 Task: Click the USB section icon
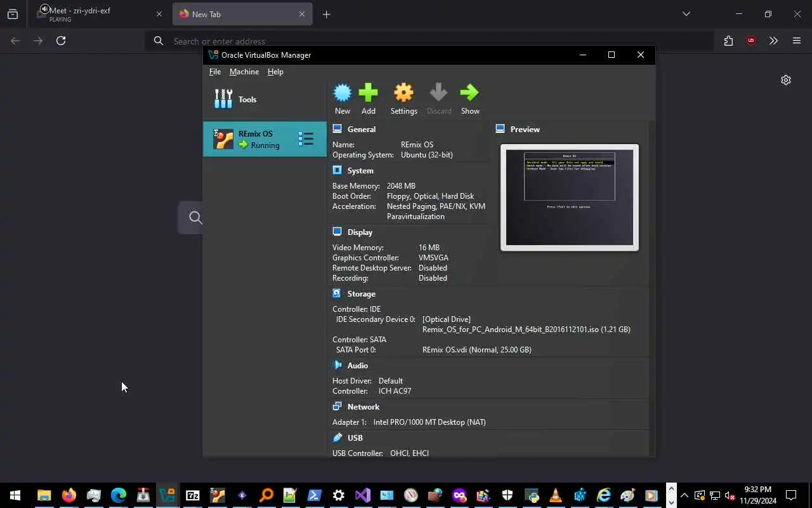click(337, 438)
